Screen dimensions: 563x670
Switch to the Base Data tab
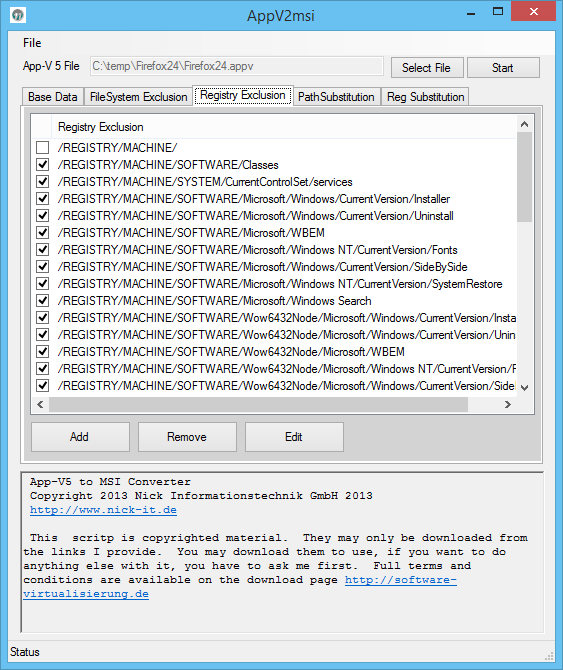click(x=53, y=97)
